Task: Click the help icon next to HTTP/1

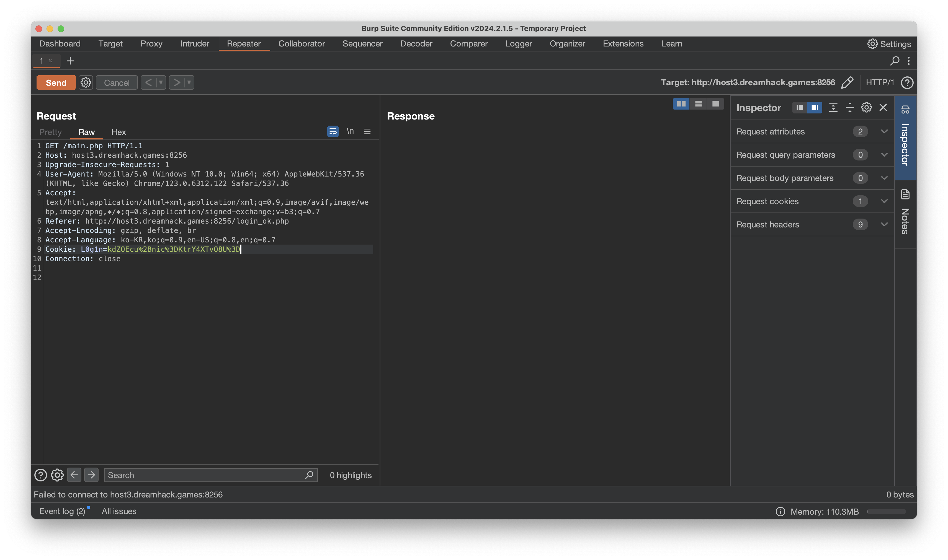Action: [907, 82]
